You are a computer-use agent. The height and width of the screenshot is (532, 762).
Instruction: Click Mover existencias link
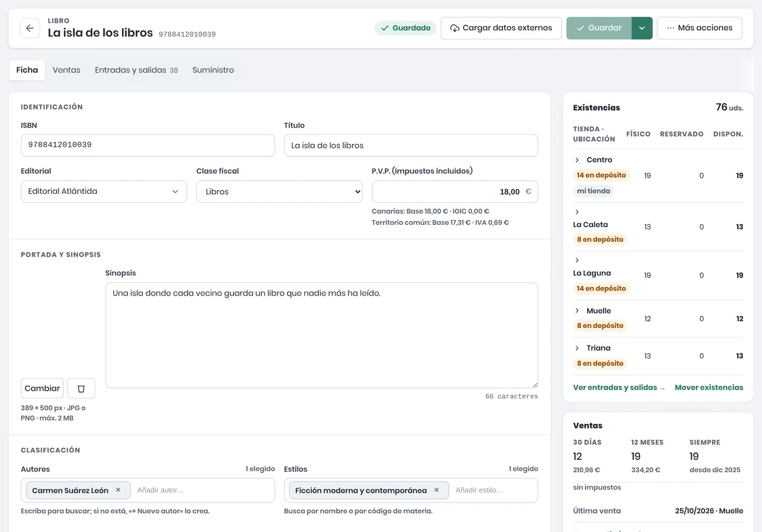[709, 387]
